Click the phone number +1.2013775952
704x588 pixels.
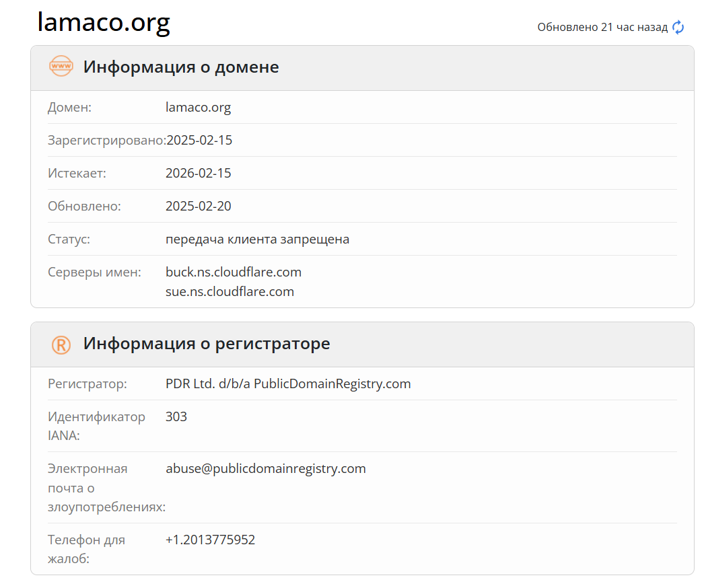point(210,540)
